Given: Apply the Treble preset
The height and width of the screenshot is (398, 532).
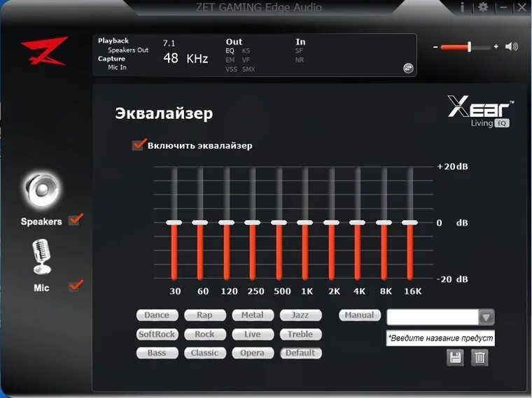Looking at the screenshot, I should [x=300, y=334].
